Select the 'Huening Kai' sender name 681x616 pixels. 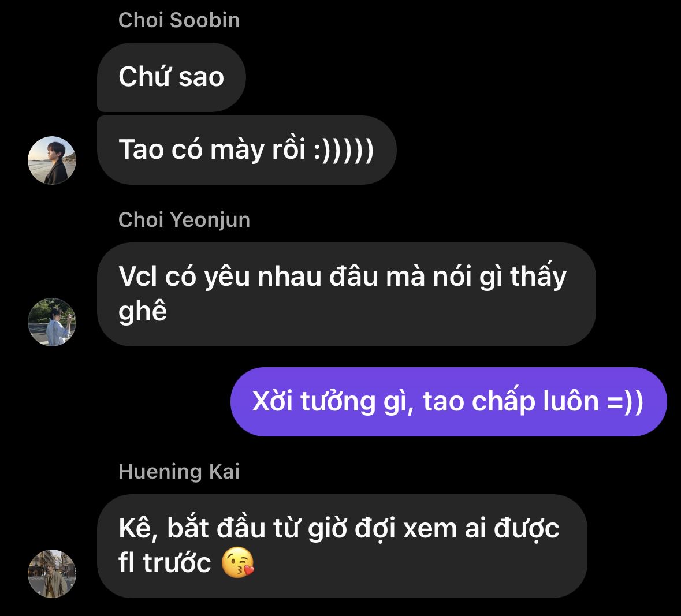179,472
